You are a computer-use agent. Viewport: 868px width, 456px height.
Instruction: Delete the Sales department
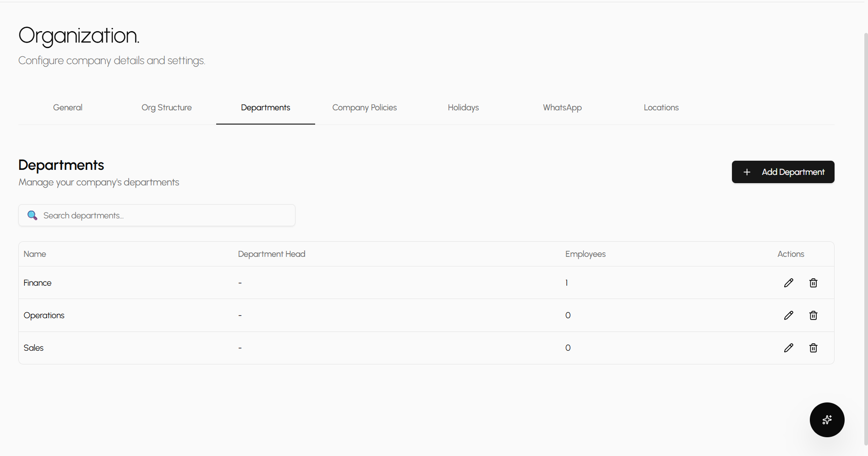pyautogui.click(x=813, y=348)
